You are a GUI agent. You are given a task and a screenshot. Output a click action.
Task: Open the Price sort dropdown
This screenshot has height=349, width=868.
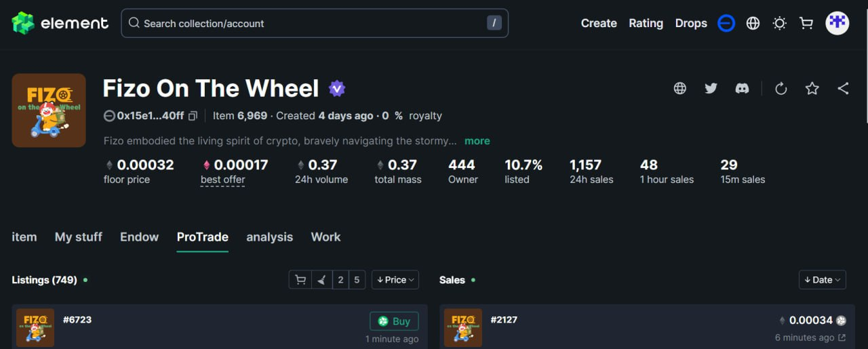[395, 280]
